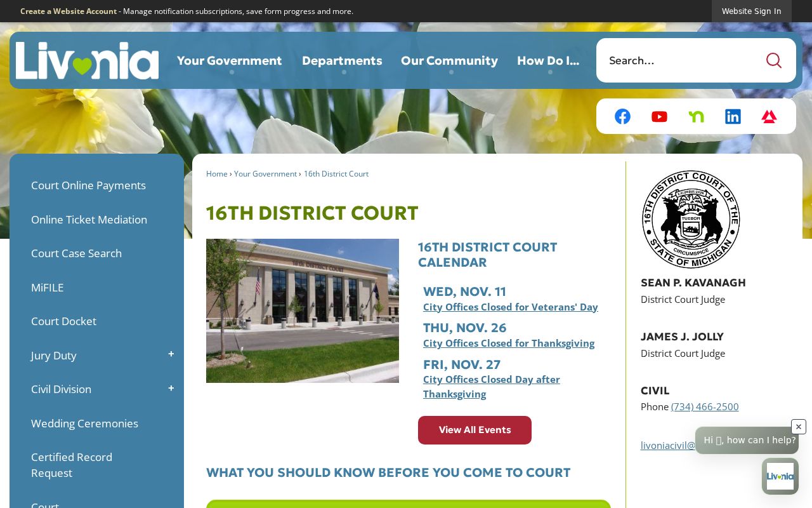Click Home breadcrumb link
812x508 pixels.
217,174
